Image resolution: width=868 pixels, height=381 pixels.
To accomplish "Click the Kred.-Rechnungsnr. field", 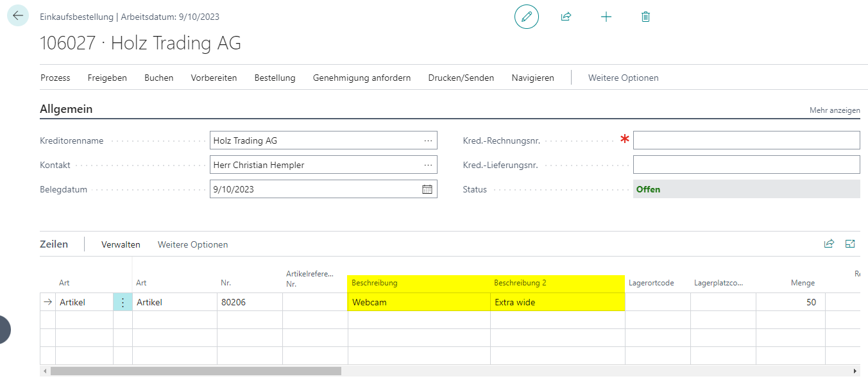I will pyautogui.click(x=747, y=140).
